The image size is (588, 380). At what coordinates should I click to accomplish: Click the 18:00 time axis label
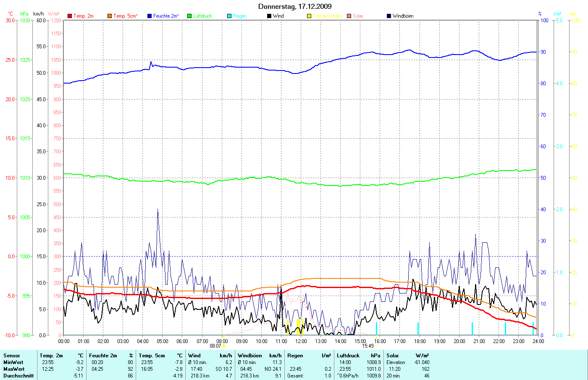[420, 341]
